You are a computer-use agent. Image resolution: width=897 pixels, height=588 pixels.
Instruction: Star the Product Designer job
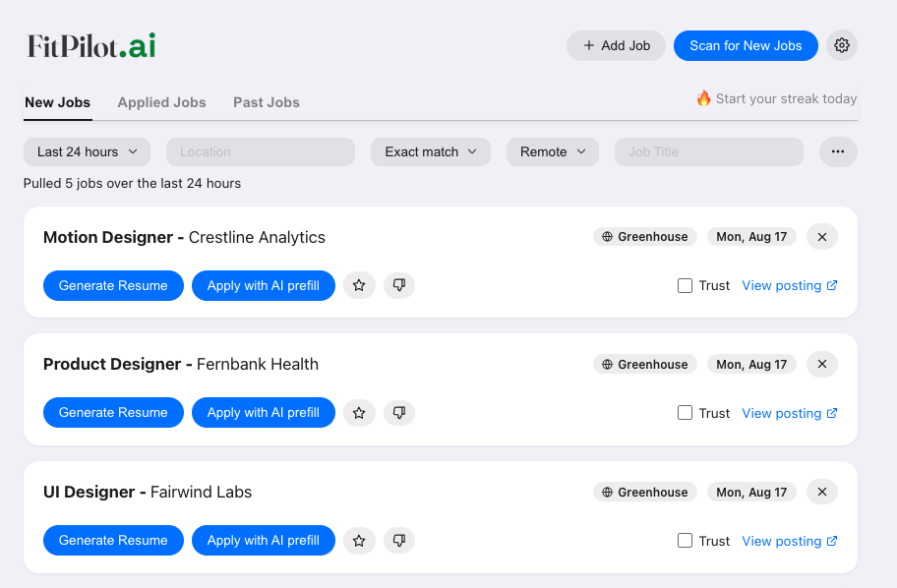pos(359,412)
